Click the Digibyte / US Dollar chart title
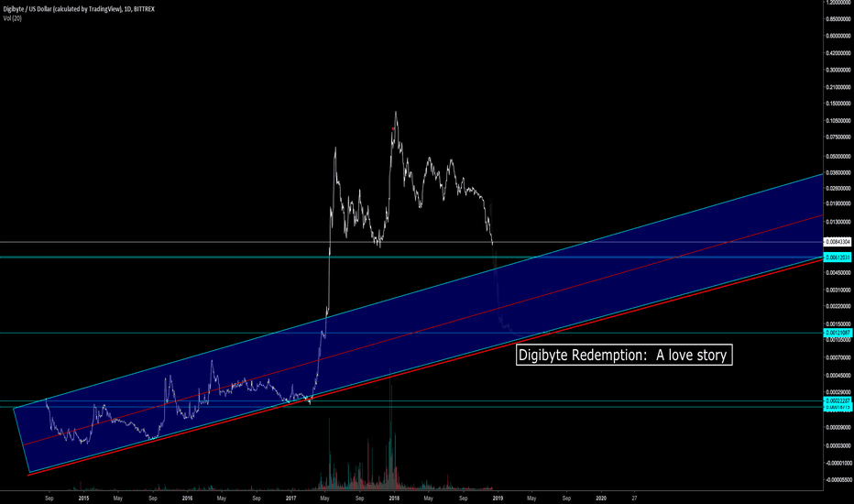Image resolution: width=854 pixels, height=504 pixels. click(x=79, y=9)
